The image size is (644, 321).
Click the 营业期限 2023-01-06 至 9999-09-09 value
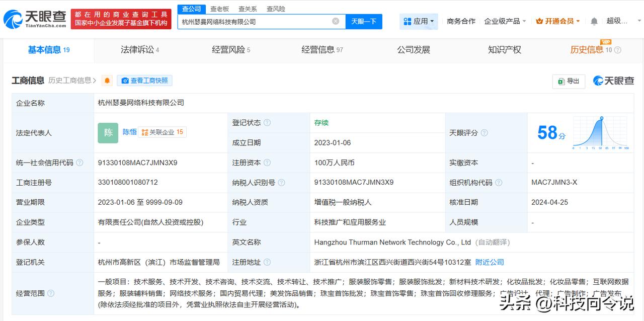(x=140, y=202)
